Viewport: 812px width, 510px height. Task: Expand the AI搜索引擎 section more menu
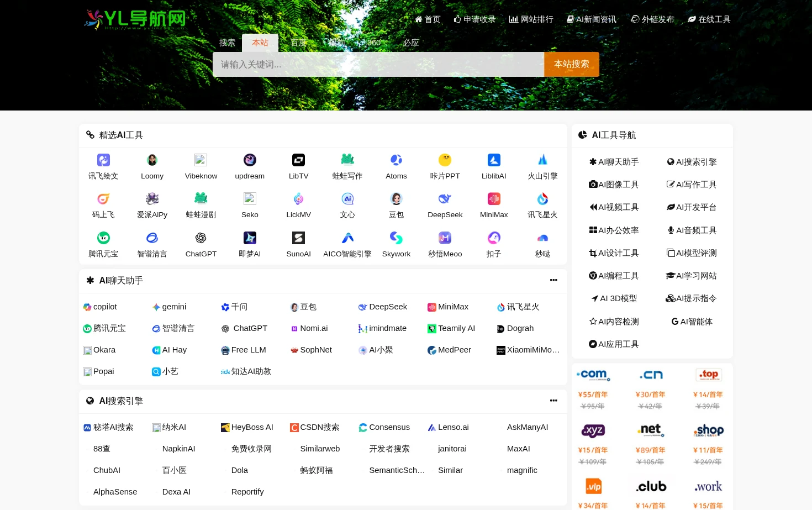click(553, 401)
